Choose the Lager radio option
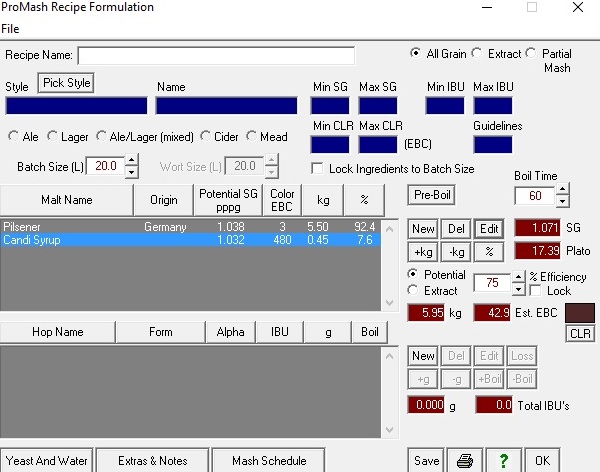 click(52, 136)
